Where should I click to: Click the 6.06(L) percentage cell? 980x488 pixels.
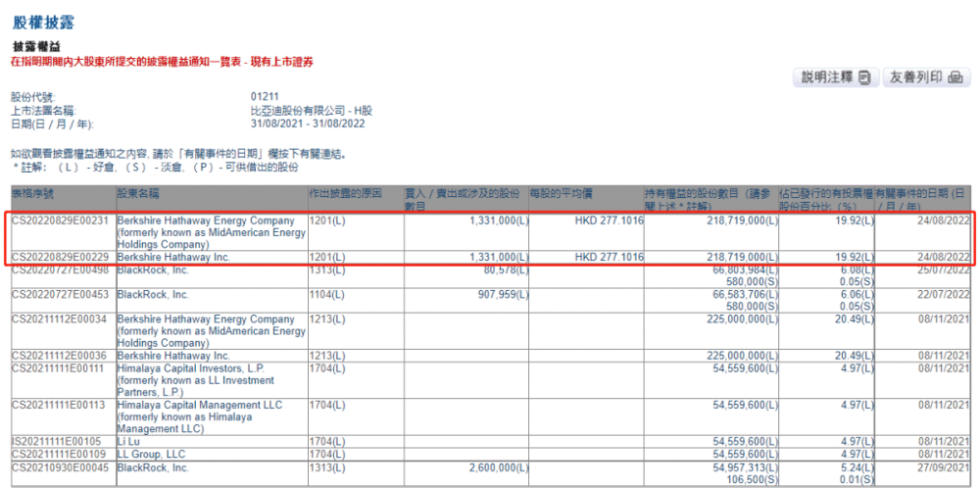tap(857, 294)
